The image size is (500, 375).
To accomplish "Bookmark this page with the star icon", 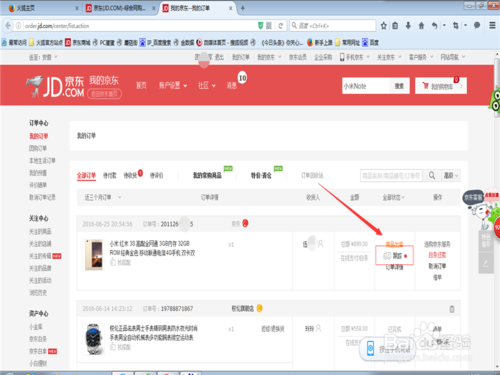I will (384, 26).
